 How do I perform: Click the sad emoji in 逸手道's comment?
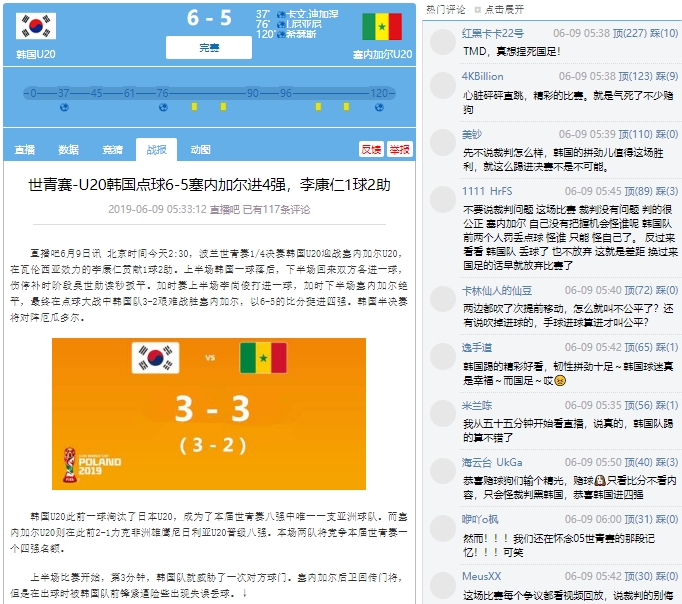click(560, 381)
